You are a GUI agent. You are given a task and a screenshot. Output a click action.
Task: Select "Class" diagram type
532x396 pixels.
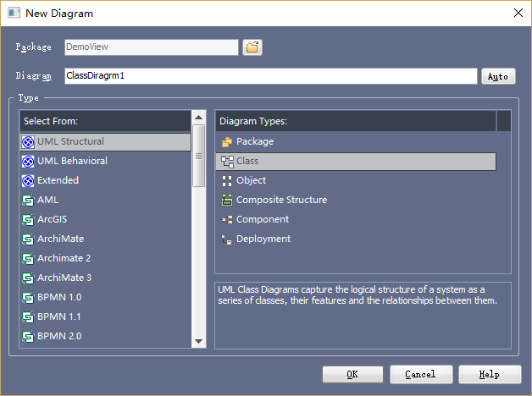coord(356,162)
